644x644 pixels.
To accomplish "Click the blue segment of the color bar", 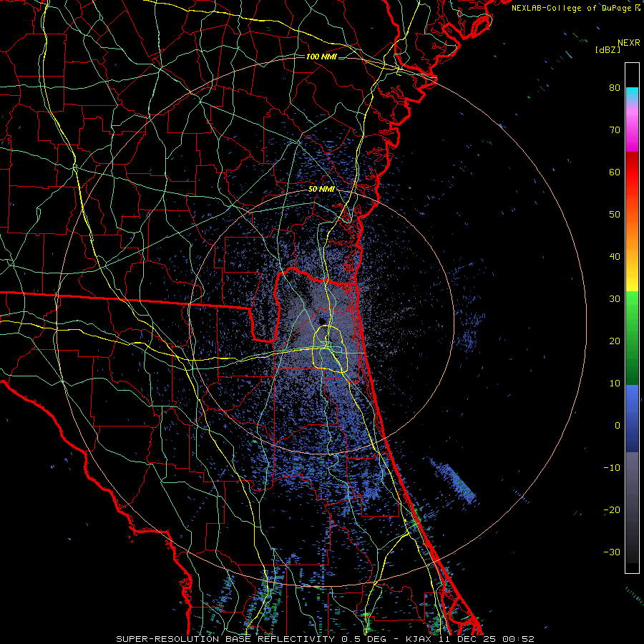I will tap(632, 419).
